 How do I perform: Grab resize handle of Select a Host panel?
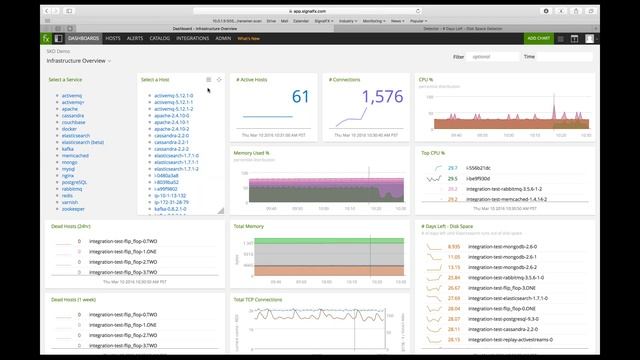221,211
